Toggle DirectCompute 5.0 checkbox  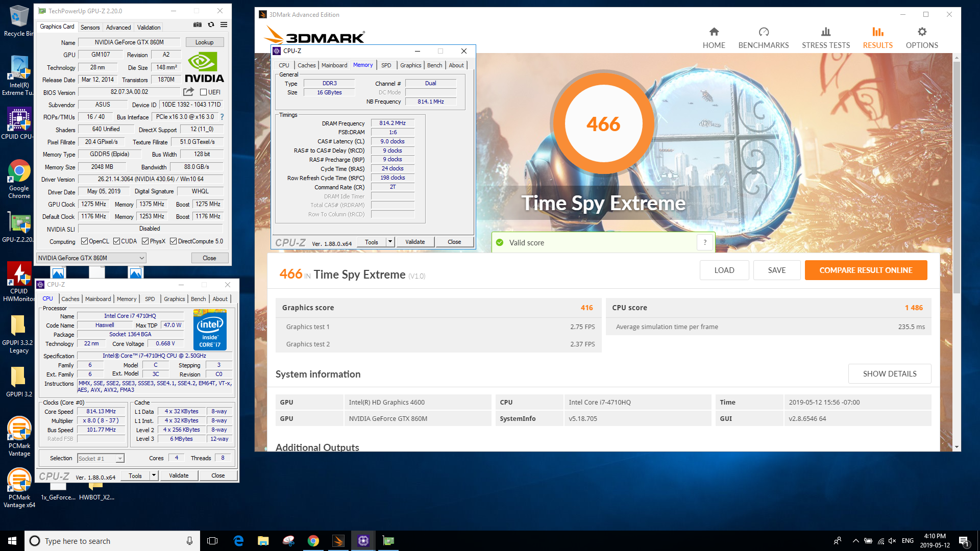[174, 241]
